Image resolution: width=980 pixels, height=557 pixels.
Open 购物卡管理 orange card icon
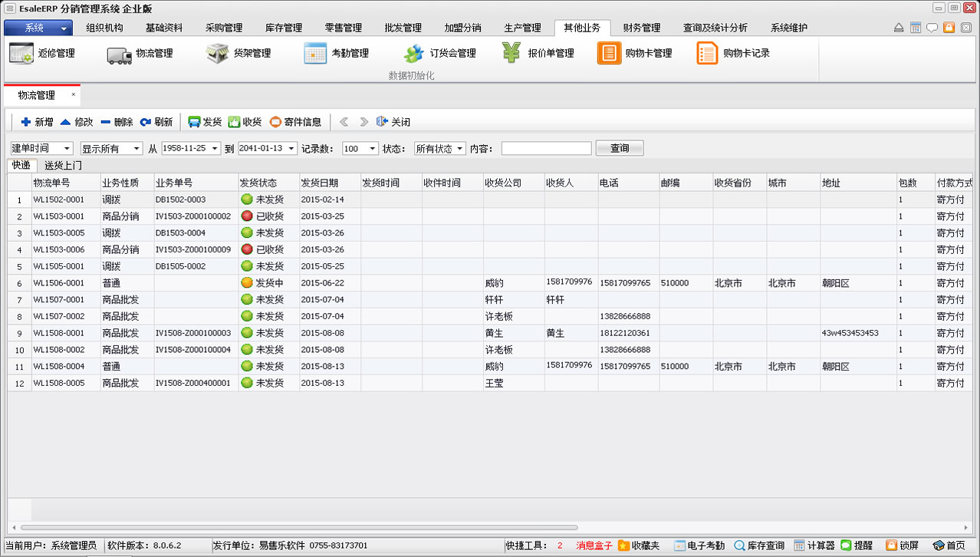pos(610,54)
